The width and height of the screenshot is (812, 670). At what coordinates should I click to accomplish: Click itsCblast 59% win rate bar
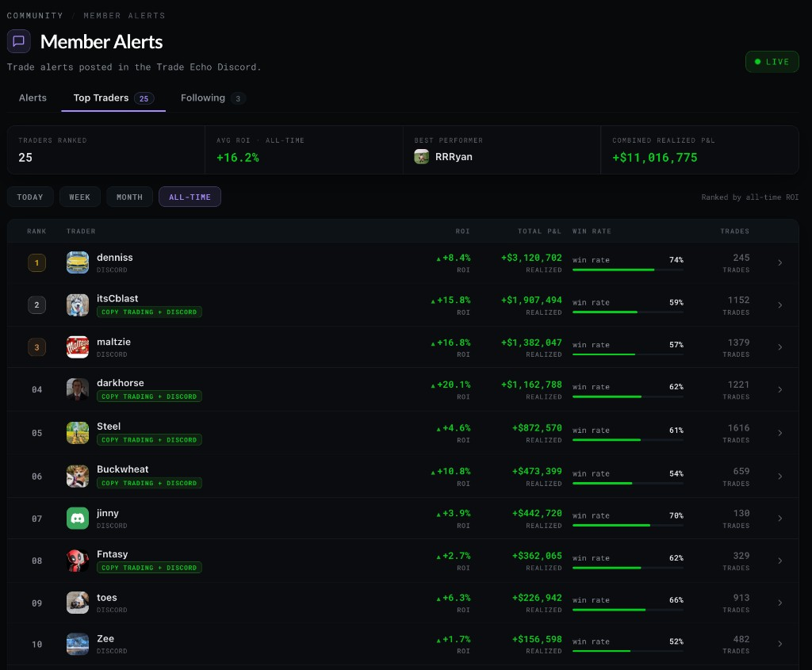[628, 312]
